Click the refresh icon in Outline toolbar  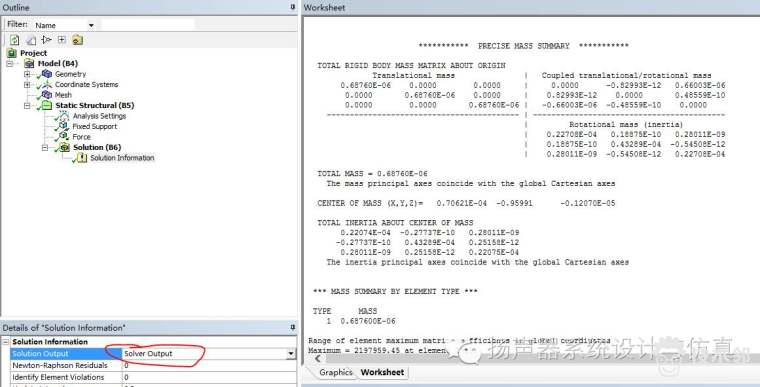pyautogui.click(x=15, y=40)
